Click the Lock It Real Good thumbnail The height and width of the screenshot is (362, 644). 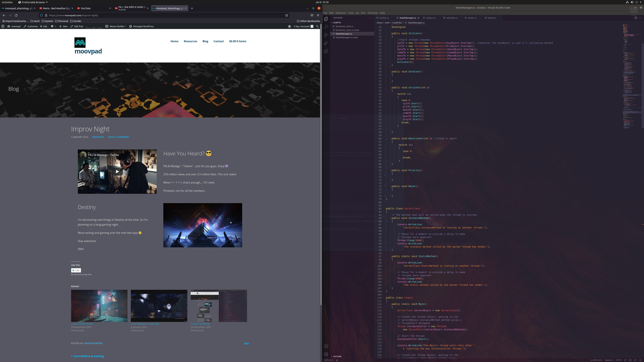click(99, 306)
